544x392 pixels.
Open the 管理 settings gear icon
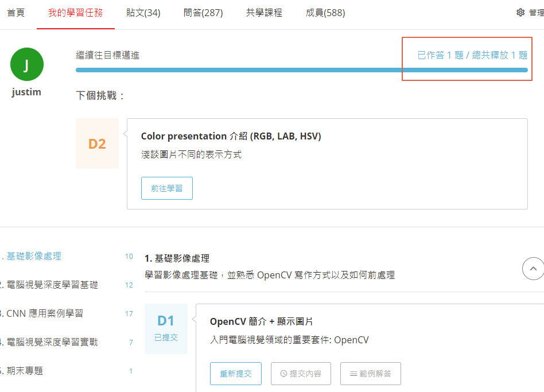520,13
